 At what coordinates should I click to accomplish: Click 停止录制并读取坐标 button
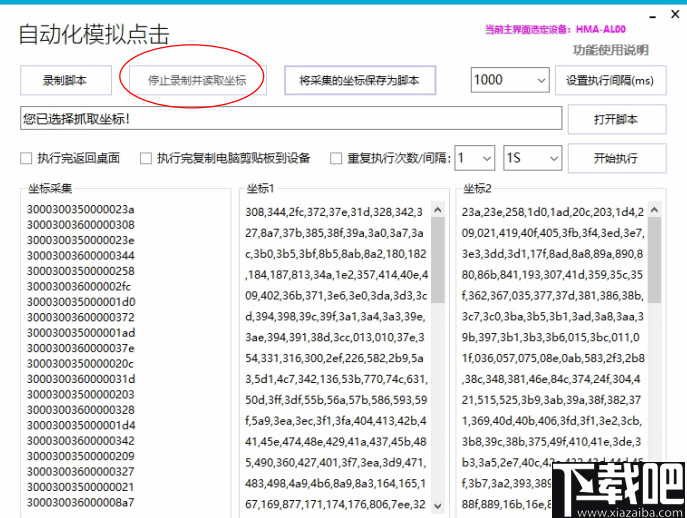point(197,80)
